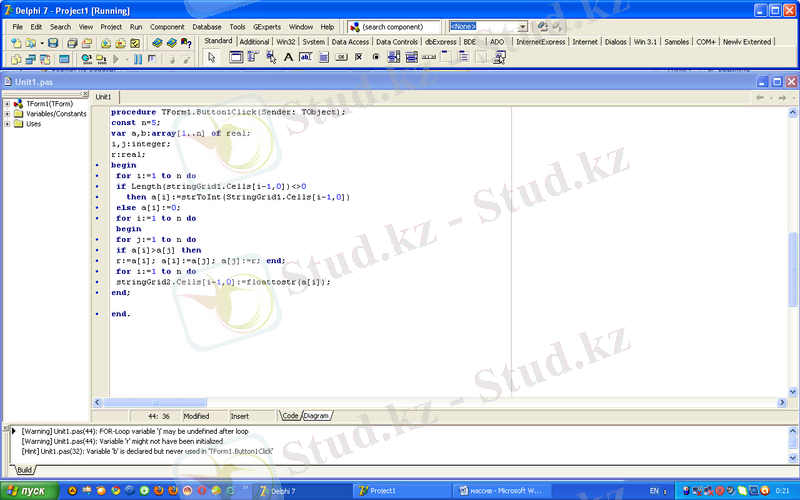Switch to the Win32 palette tab
This screenshot has height=500, width=800.
[286, 42]
